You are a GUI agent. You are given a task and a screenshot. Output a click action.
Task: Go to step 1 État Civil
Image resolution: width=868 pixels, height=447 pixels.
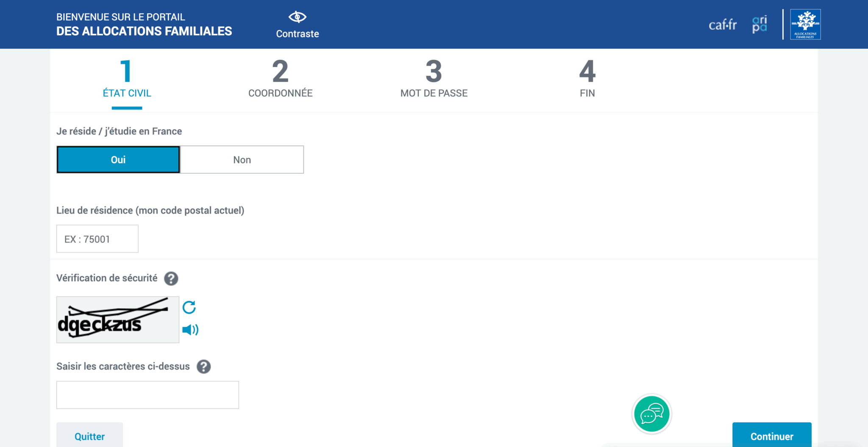127,79
